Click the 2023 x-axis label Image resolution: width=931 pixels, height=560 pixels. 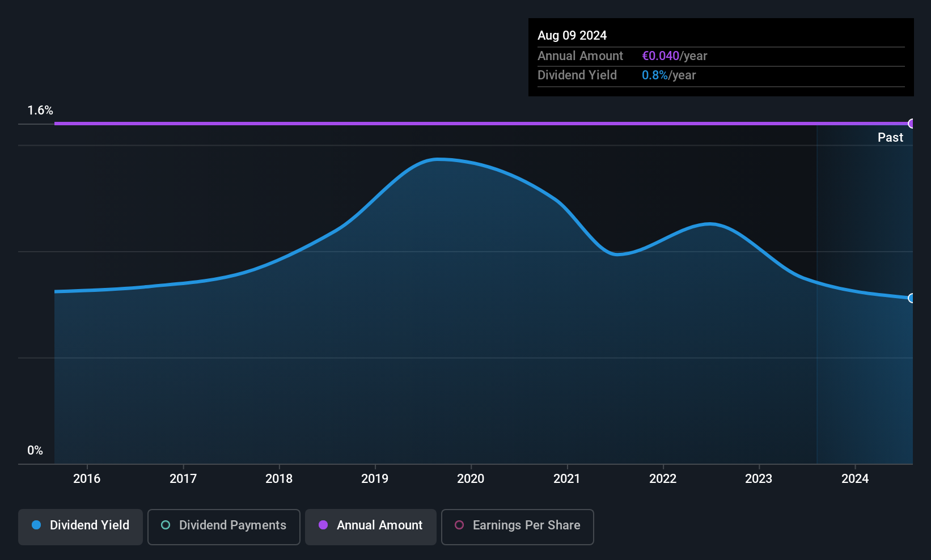(759, 479)
